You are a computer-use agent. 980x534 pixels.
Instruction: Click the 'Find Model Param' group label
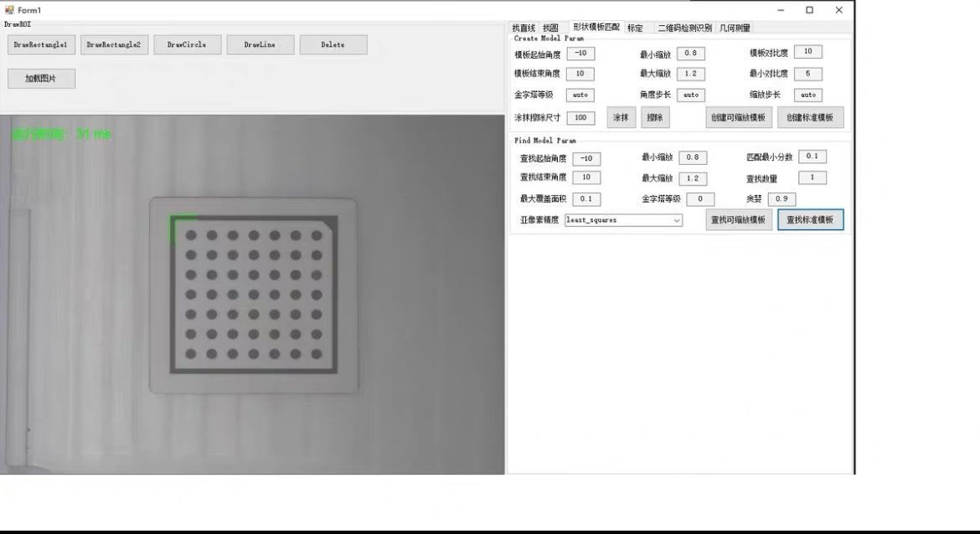point(545,141)
